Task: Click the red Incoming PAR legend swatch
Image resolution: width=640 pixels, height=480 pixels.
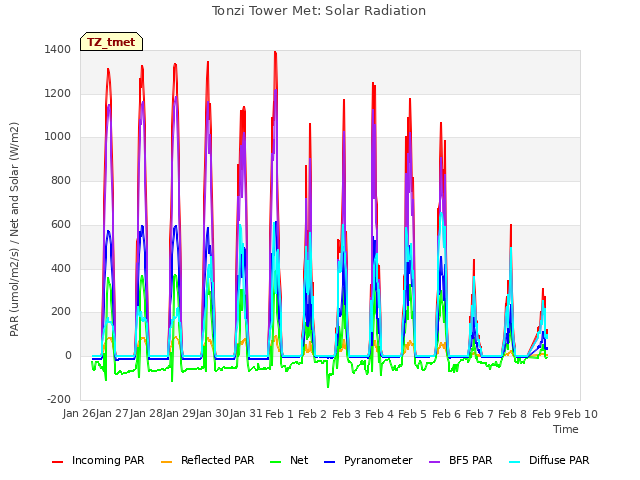Action: click(58, 462)
